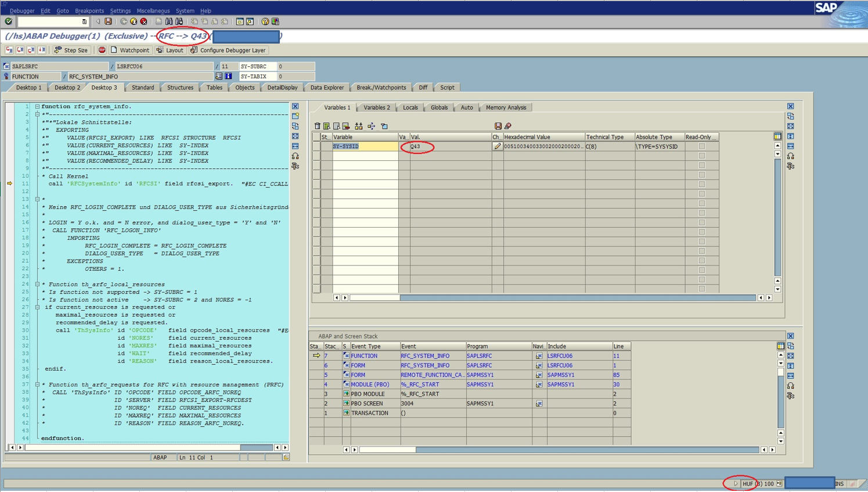Switch to the Break./Watchpoints tab

click(381, 88)
